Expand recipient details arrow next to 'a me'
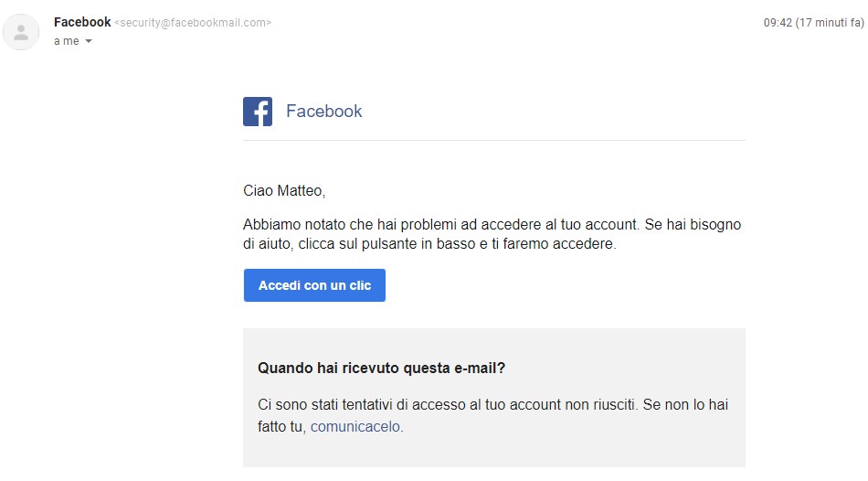This screenshot has width=868, height=481. pos(89,41)
